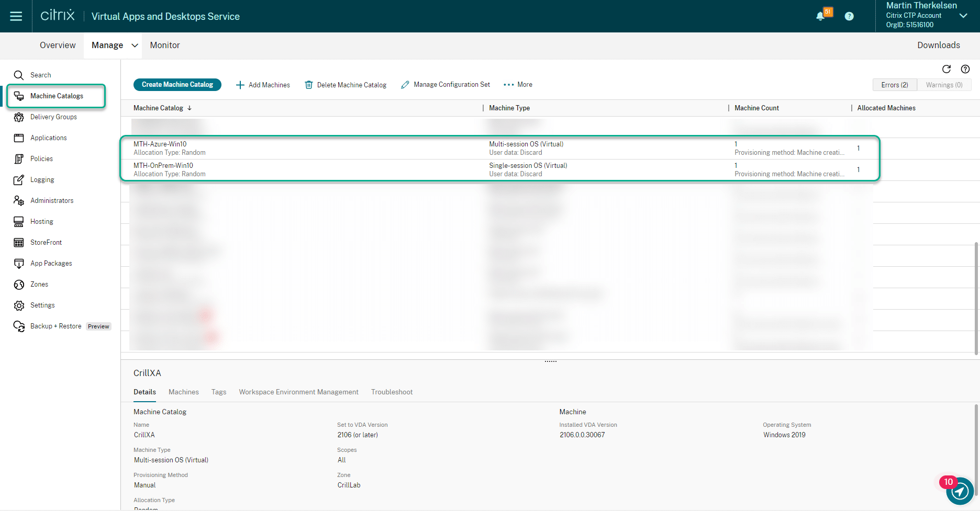Open the Workspace Environment Management tab
This screenshot has height=511, width=980.
click(298, 392)
